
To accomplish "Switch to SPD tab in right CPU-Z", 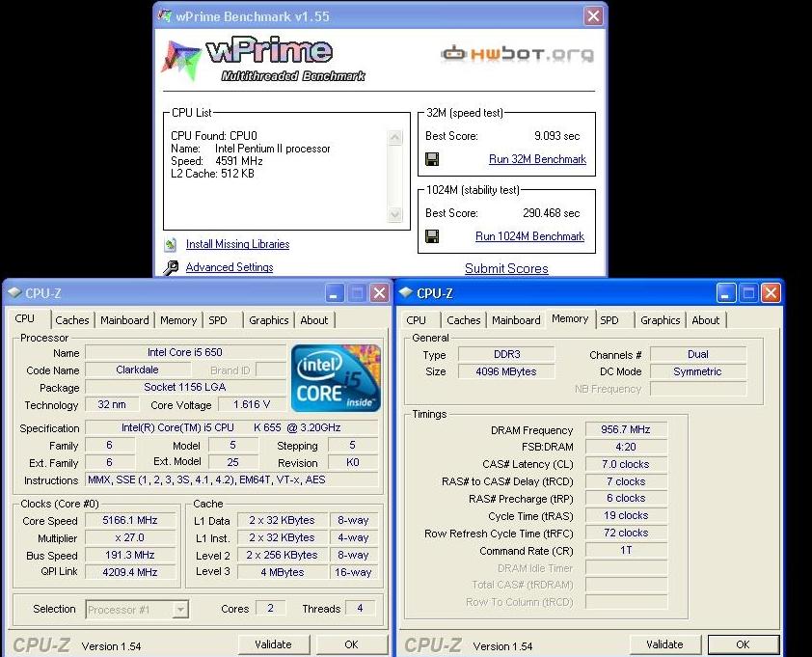I will tap(609, 320).
